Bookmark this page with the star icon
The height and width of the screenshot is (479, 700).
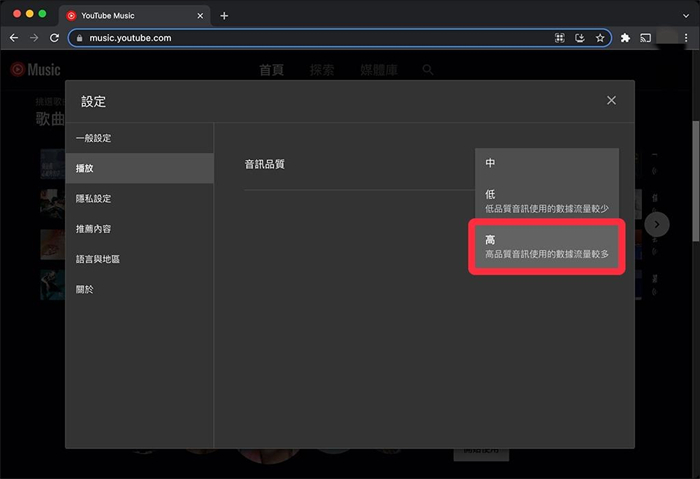[x=600, y=38]
